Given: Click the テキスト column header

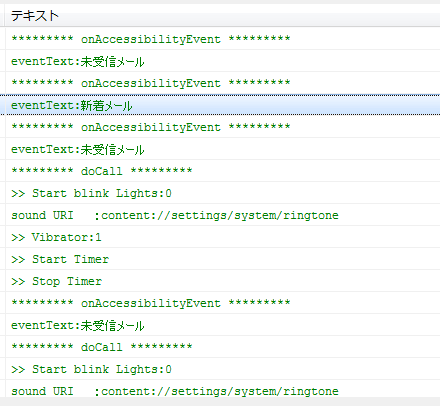Looking at the screenshot, I should pyautogui.click(x=223, y=16).
